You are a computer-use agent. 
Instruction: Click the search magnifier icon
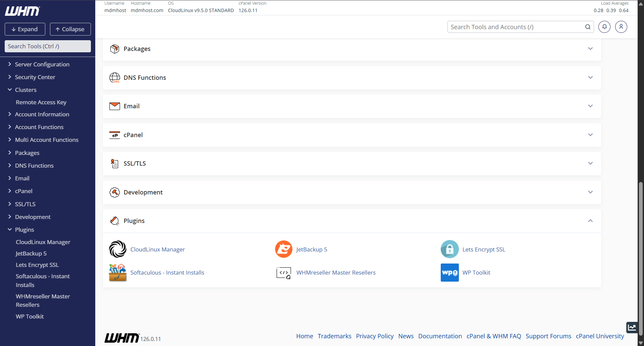(x=588, y=27)
